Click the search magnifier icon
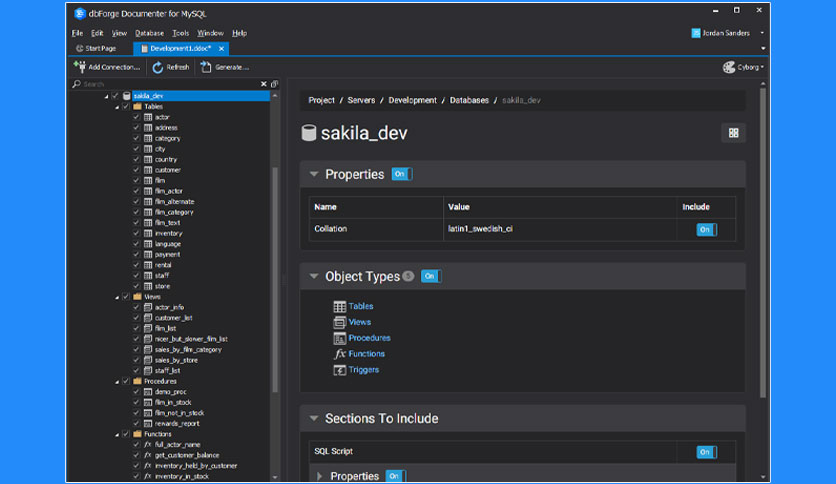 tap(77, 84)
